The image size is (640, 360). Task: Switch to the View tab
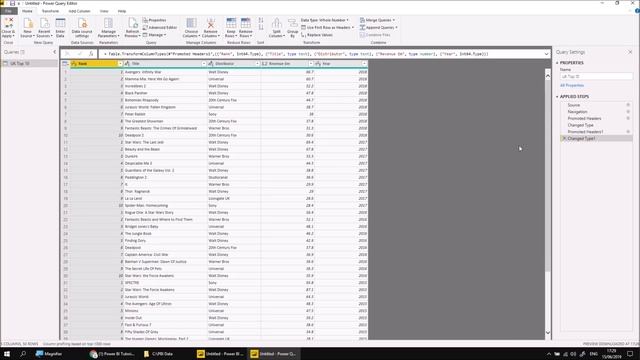[x=104, y=11]
